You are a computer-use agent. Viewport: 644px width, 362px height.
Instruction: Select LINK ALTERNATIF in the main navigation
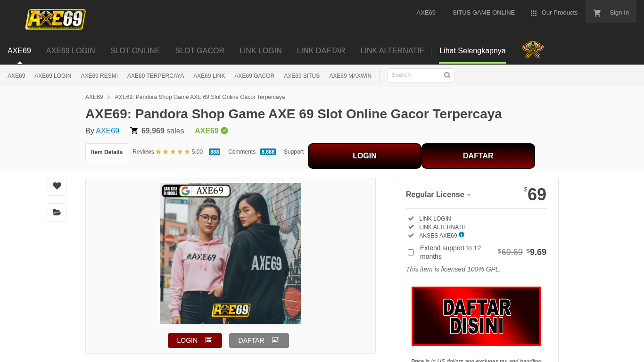392,50
